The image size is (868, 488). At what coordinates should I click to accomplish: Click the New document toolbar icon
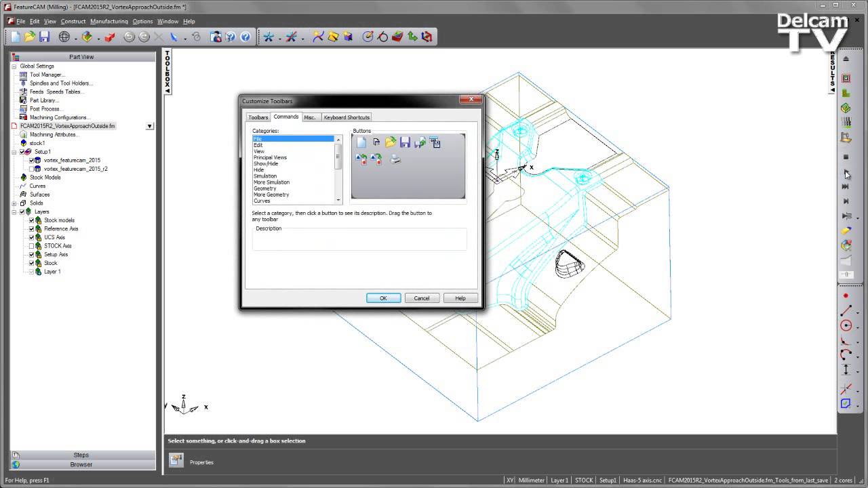16,37
